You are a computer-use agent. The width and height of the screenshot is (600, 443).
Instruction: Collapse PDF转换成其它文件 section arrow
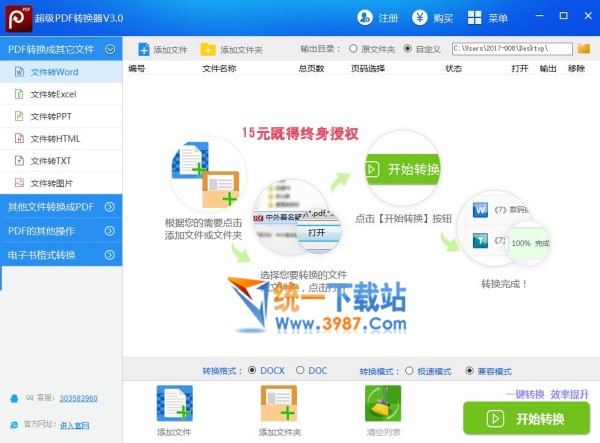(x=110, y=49)
